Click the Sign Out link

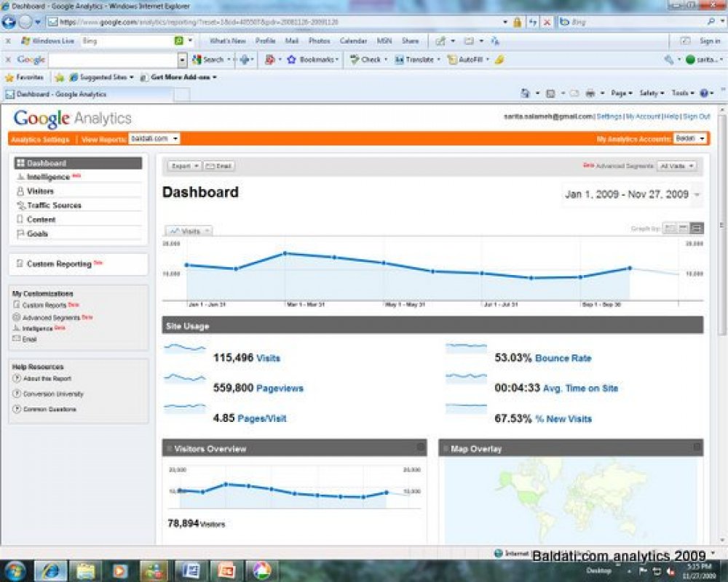tap(697, 116)
